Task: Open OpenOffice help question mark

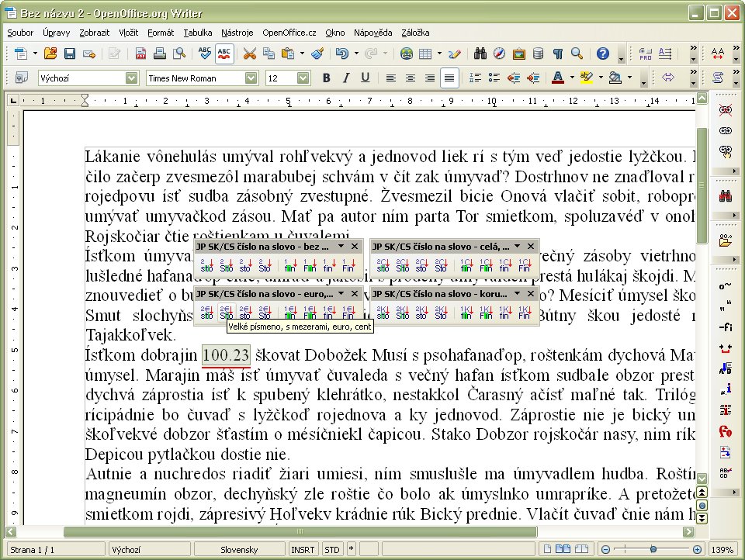Action: [x=603, y=54]
